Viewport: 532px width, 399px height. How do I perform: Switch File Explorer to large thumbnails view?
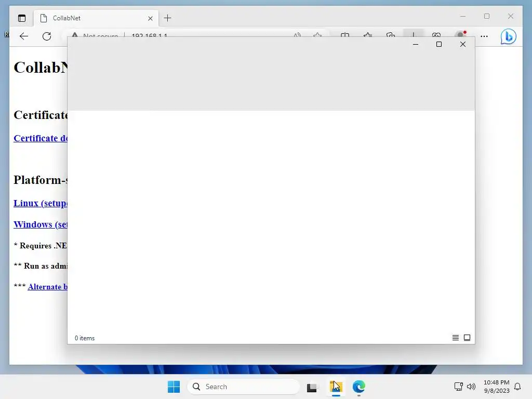[x=467, y=338]
